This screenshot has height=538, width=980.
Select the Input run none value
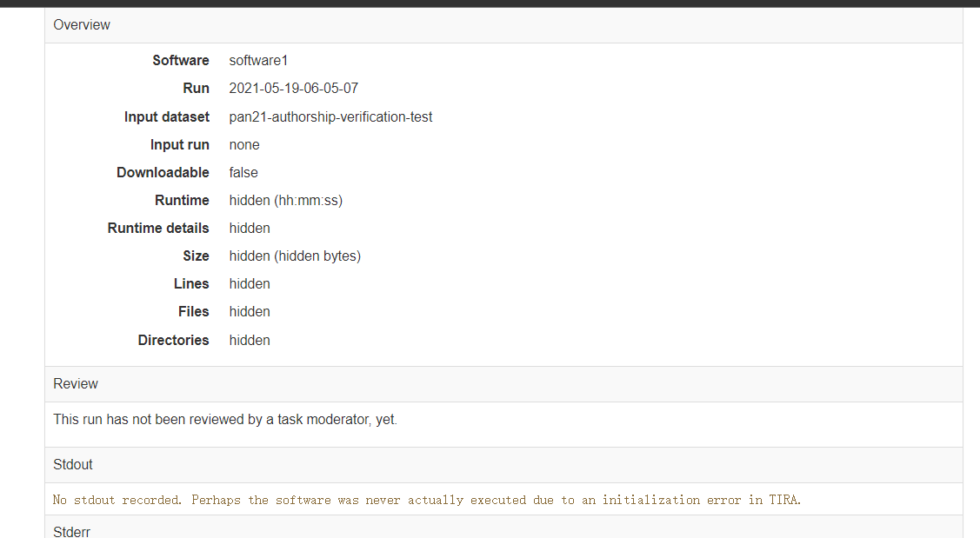[x=243, y=145]
